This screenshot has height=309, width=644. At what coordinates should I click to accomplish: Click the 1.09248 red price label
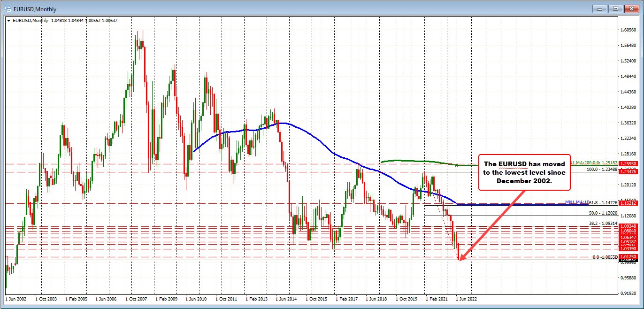(x=627, y=226)
